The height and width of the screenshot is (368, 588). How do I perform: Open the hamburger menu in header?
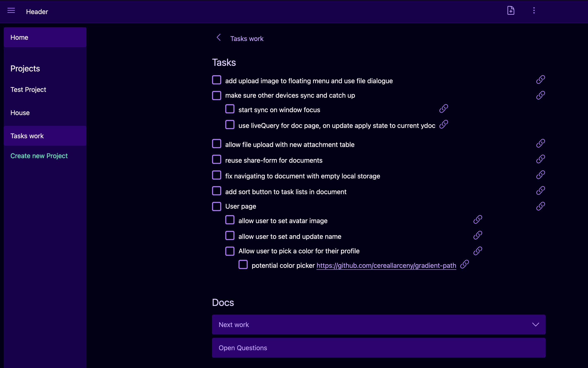(11, 11)
